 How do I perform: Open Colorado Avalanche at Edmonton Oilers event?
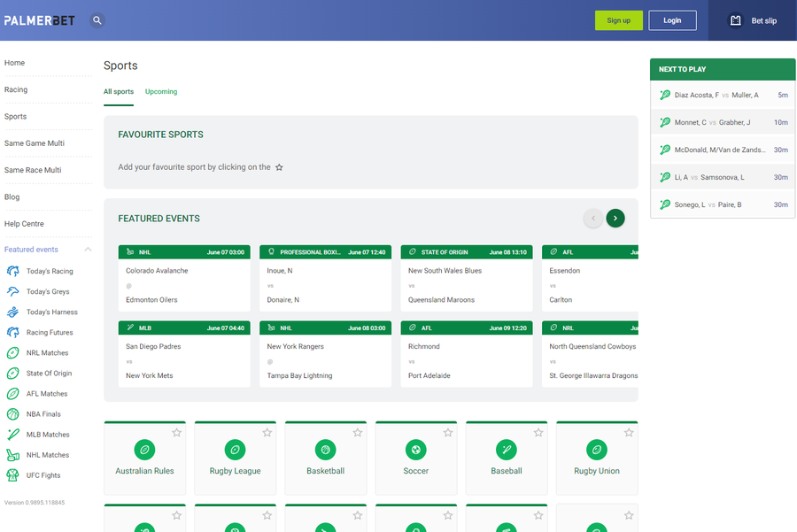[x=184, y=279]
